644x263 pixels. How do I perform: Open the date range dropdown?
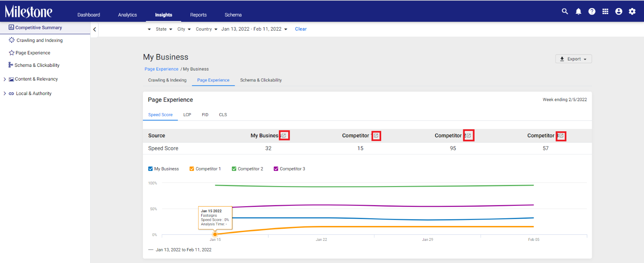pyautogui.click(x=254, y=29)
